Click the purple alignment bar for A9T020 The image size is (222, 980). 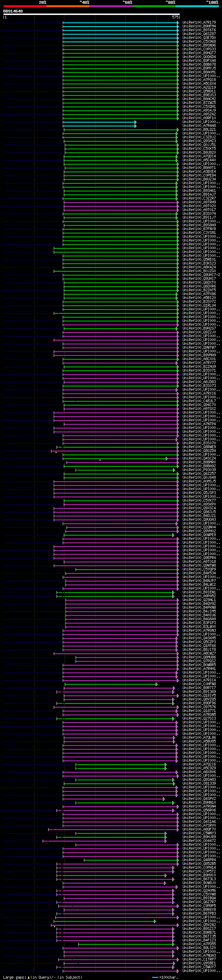click(x=121, y=206)
